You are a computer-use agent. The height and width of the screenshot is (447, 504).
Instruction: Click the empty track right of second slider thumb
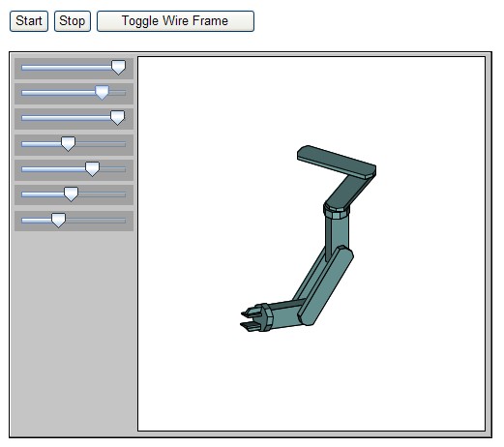(117, 93)
